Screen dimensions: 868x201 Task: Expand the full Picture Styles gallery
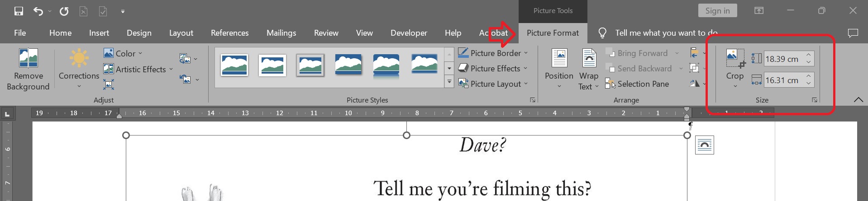(x=449, y=82)
